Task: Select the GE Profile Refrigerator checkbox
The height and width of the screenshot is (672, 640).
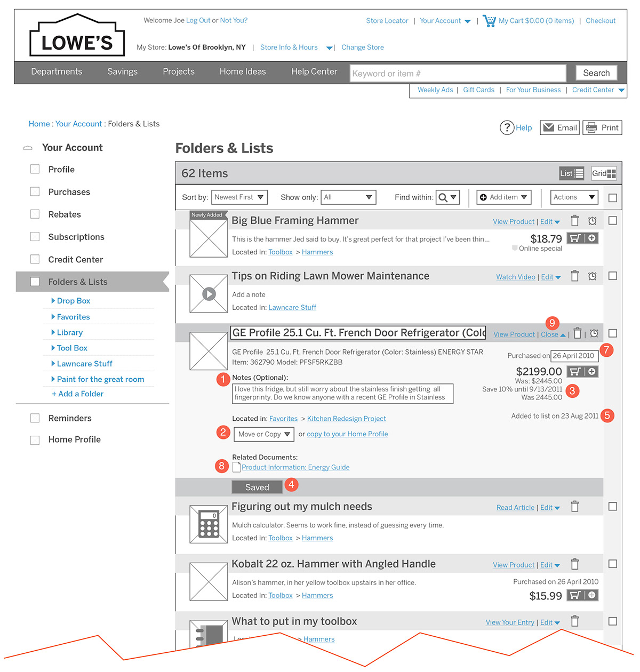Action: coord(613,333)
